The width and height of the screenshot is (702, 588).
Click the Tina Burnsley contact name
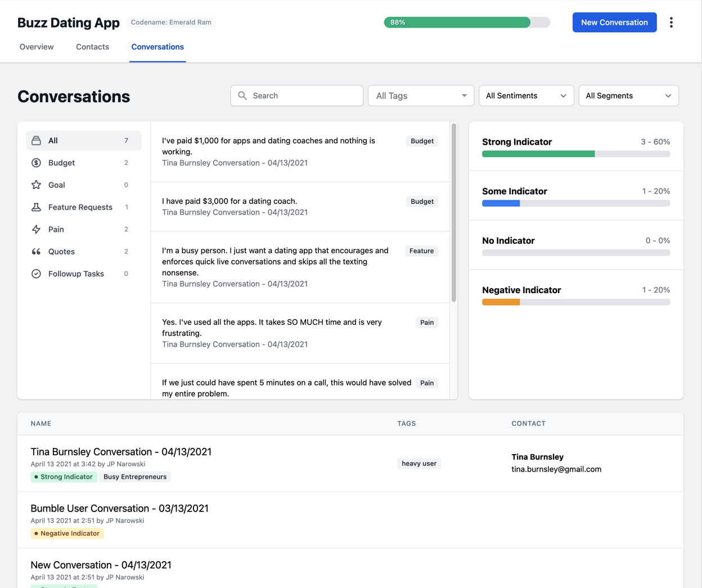(x=537, y=457)
